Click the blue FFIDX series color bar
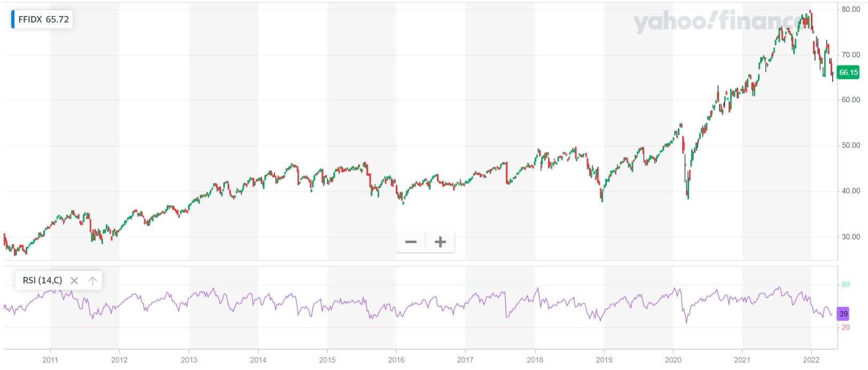 pyautogui.click(x=13, y=19)
